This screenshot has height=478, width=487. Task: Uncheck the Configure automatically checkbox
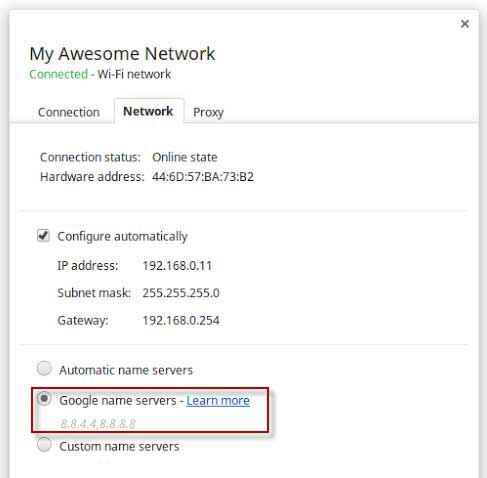(x=43, y=235)
